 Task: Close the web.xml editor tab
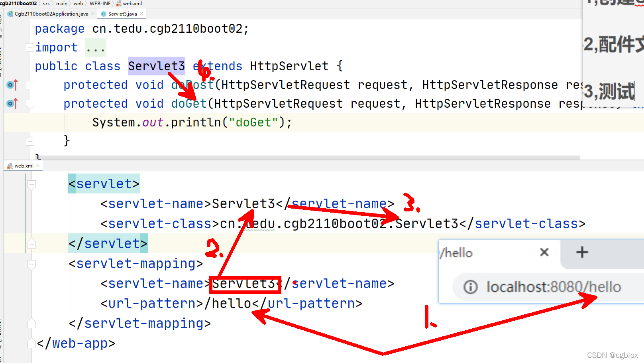pyautogui.click(x=38, y=166)
